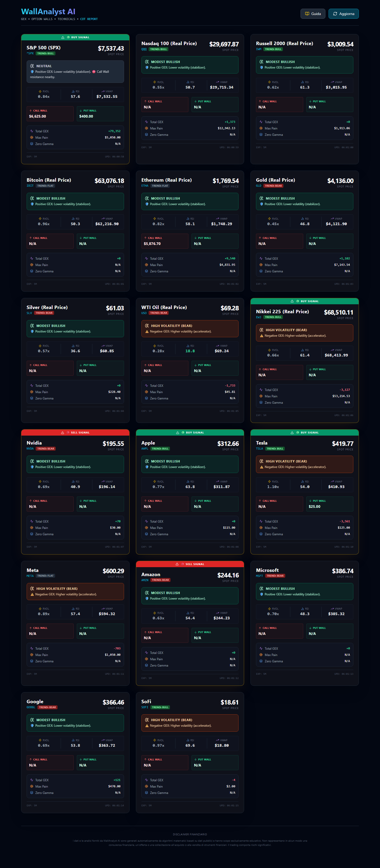Click the S&P 500 spot price $7,537.43
This screenshot has width=380, height=868.
(111, 49)
